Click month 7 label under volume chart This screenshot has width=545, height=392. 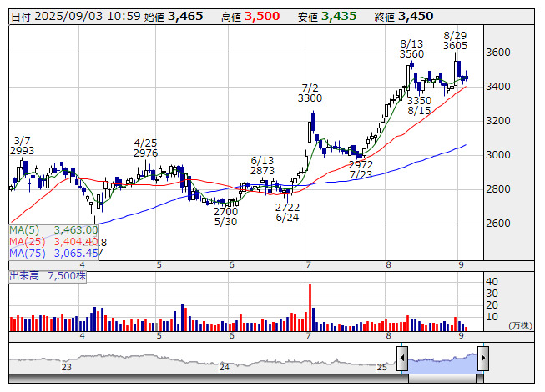click(308, 336)
